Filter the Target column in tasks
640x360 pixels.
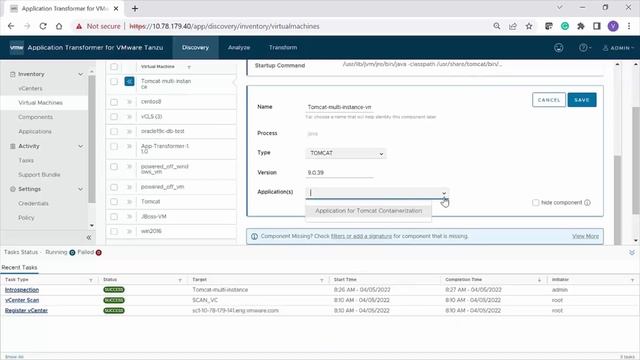coord(322,280)
